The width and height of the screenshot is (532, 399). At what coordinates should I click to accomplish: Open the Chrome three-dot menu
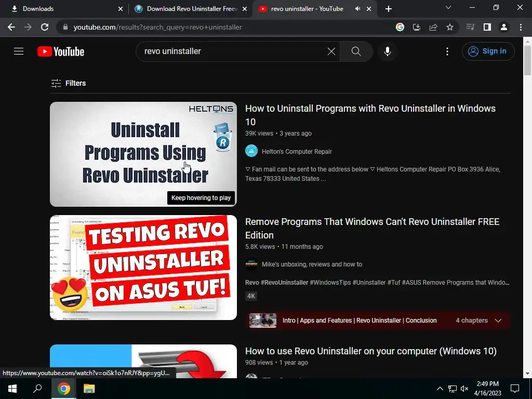click(x=521, y=27)
